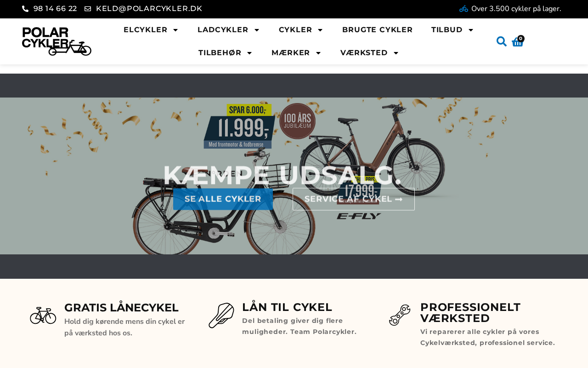The width and height of the screenshot is (588, 368).
Task: Expand the Tilbehør dropdown arrow
Action: [249, 53]
